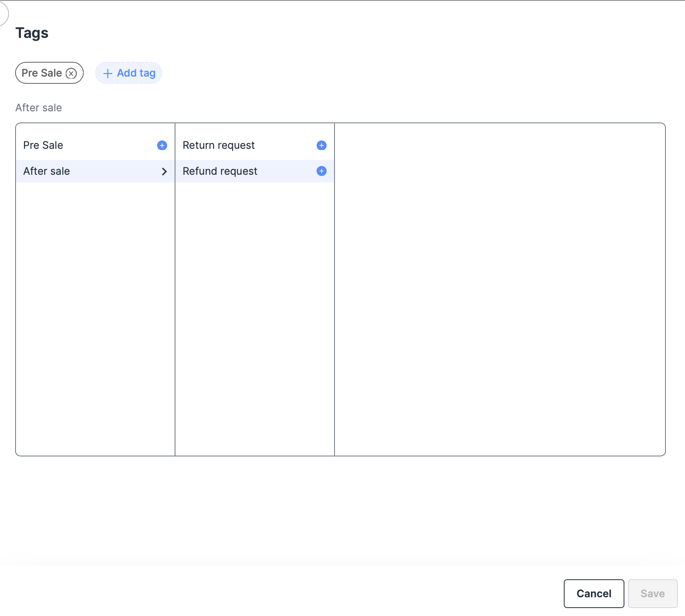Click the Add tag button text
Viewport: 685px width, 616px height.
tap(136, 73)
